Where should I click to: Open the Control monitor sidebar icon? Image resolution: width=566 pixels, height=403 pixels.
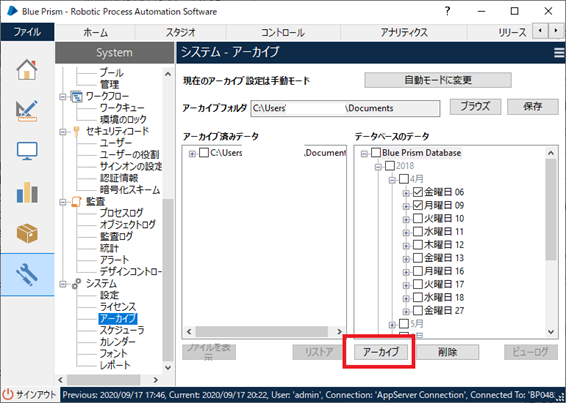(27, 151)
